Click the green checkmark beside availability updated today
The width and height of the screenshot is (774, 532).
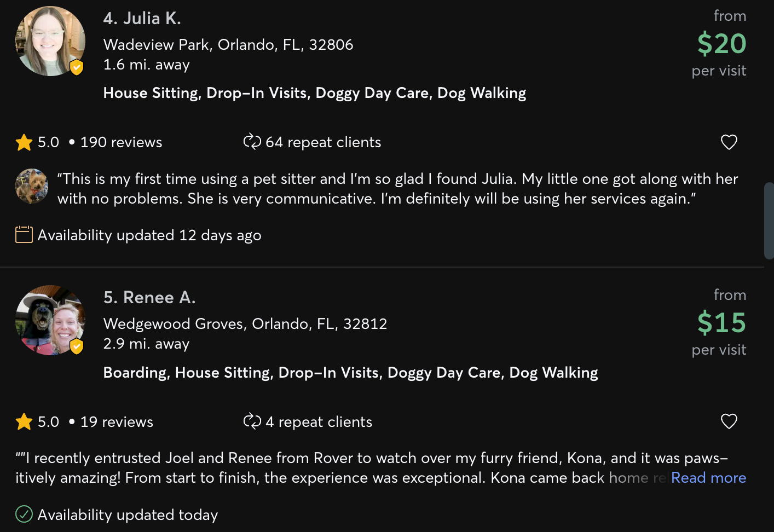click(x=24, y=514)
